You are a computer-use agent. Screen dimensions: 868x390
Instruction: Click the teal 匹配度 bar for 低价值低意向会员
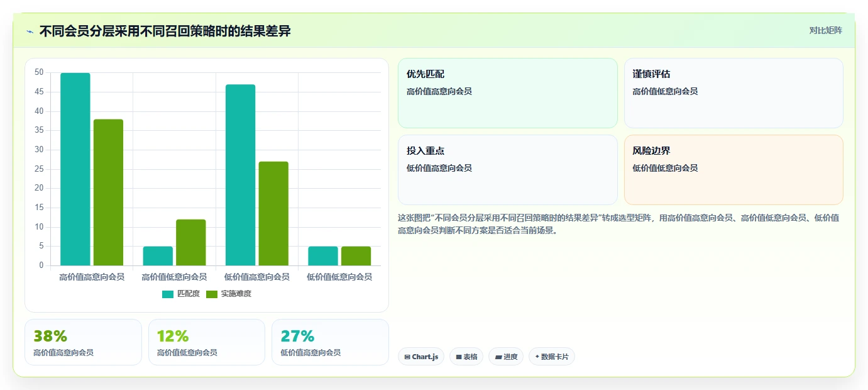click(x=323, y=256)
